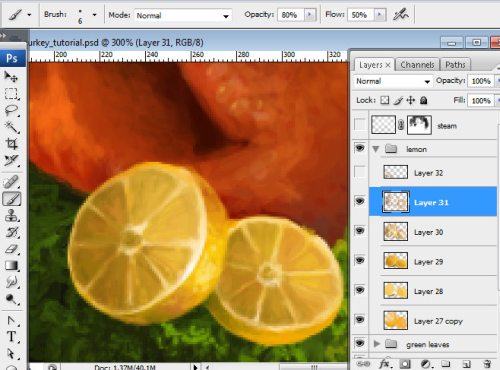500x370 pixels.
Task: Hide Layer 27 copy
Action: click(x=360, y=320)
